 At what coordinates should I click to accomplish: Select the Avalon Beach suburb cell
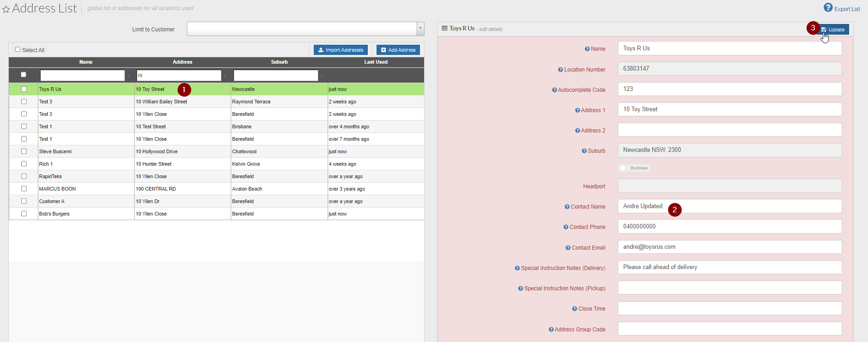click(279, 189)
